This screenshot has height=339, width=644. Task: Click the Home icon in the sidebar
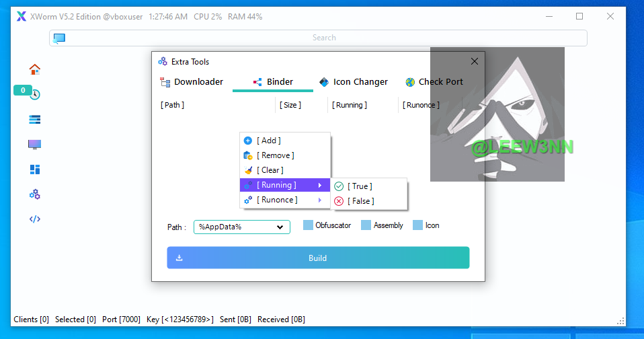click(35, 69)
